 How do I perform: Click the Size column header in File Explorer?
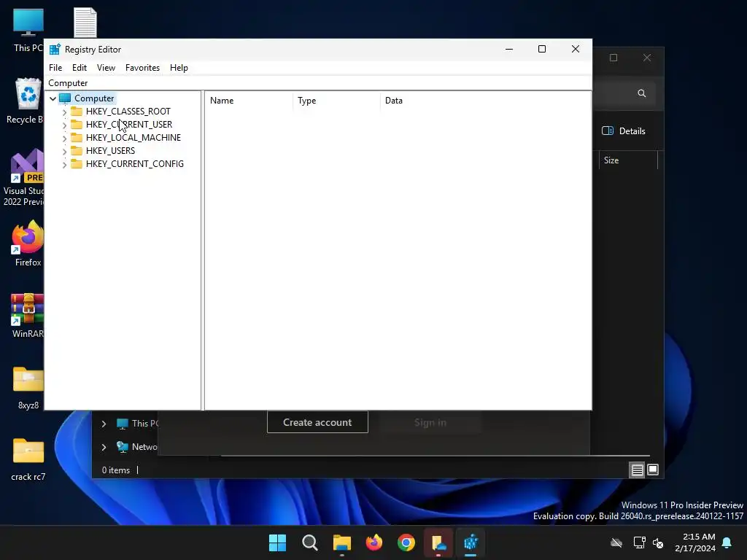click(x=628, y=160)
